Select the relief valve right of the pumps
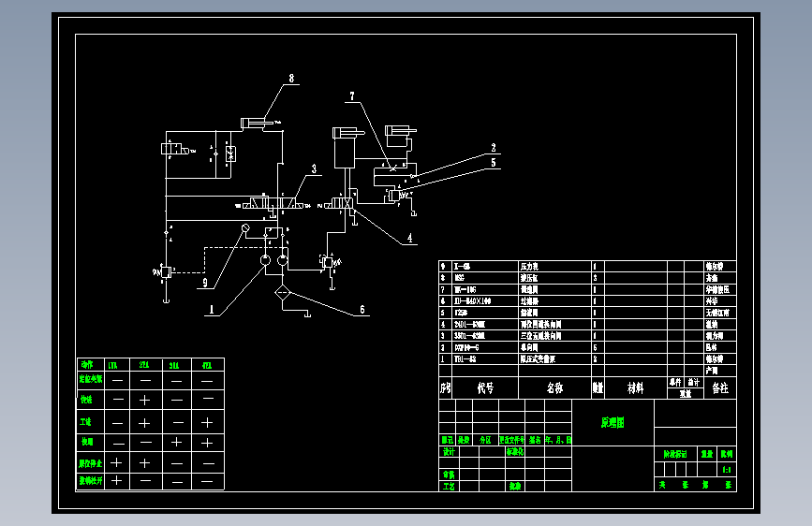This screenshot has width=812, height=526. point(329,262)
